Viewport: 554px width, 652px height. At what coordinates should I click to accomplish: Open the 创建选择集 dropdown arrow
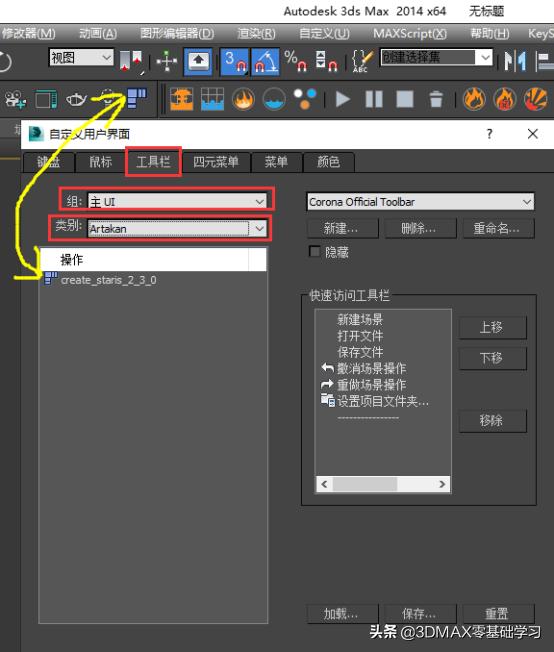point(485,57)
